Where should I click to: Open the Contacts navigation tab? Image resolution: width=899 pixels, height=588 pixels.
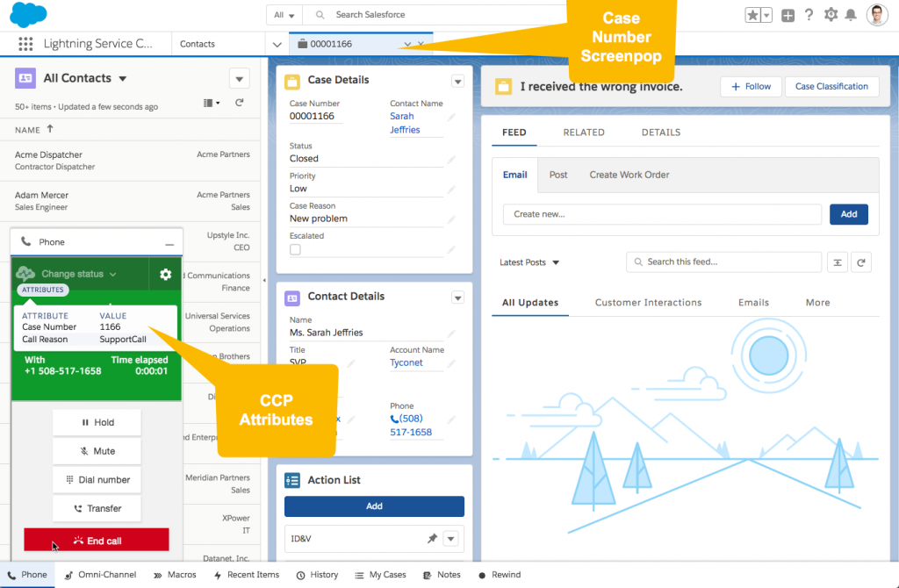pyautogui.click(x=198, y=44)
